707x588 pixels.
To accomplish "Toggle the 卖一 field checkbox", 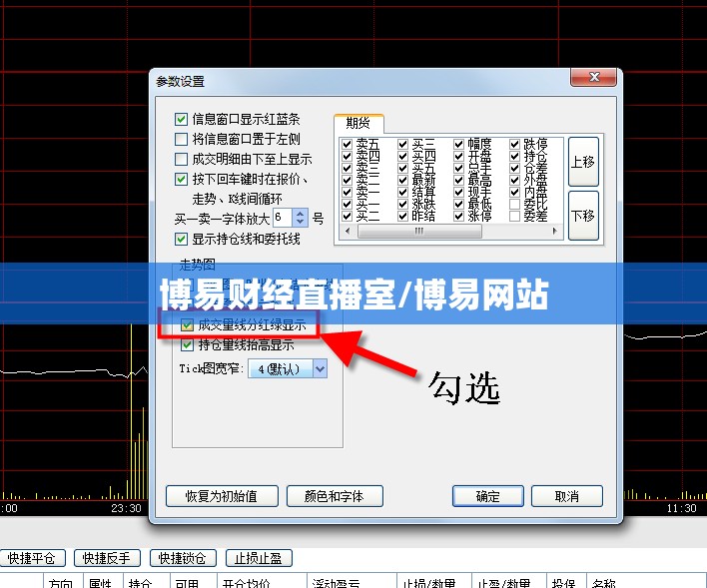I will click(347, 192).
